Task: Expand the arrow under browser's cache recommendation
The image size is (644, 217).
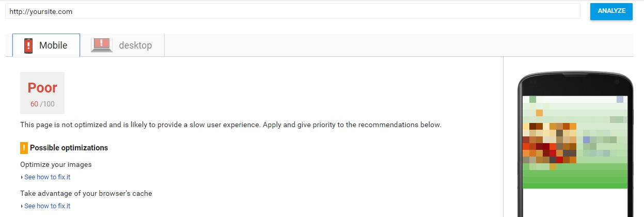Action: pos(22,206)
